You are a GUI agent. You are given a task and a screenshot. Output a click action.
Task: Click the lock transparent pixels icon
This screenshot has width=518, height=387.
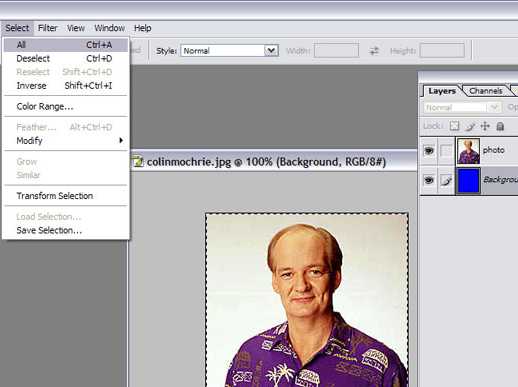[x=454, y=126]
